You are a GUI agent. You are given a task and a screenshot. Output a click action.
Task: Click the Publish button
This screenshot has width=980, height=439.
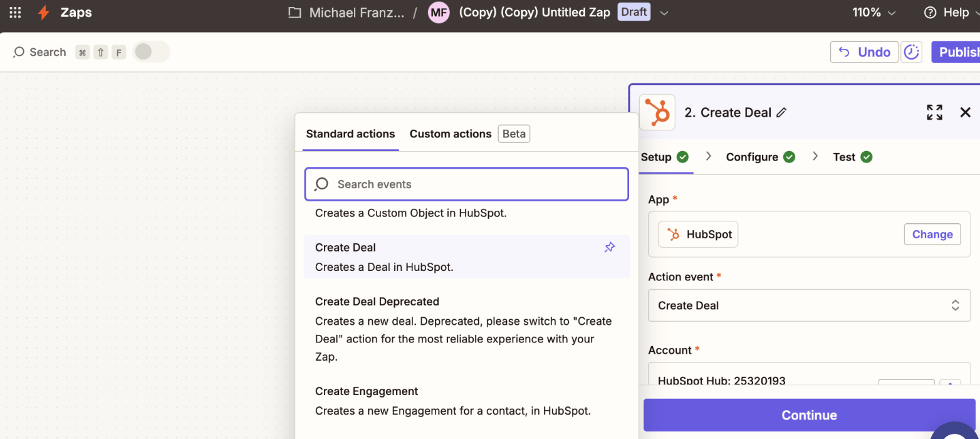(x=956, y=52)
